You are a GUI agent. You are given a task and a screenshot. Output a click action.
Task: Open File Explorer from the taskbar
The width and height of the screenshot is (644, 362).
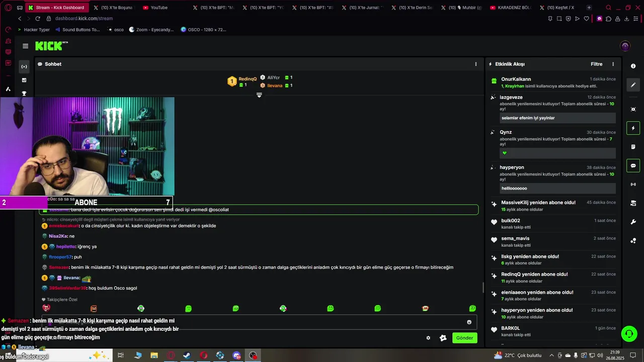pos(154,355)
